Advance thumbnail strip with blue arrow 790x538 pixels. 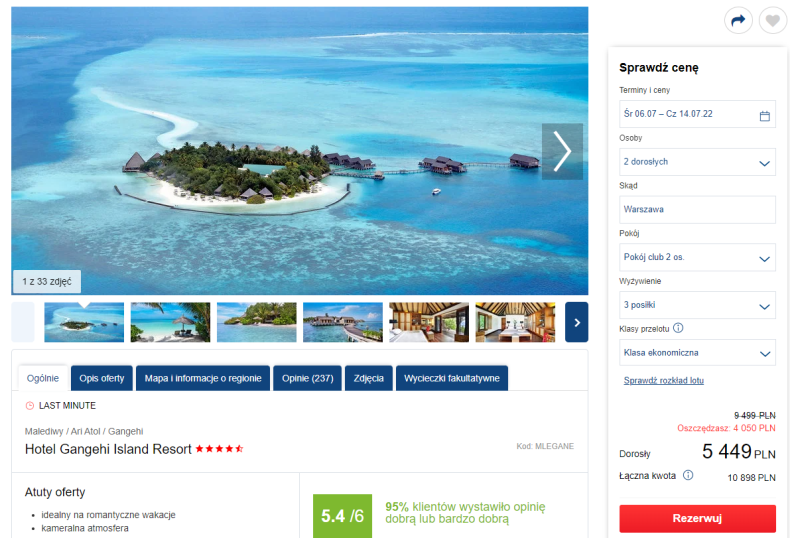point(577,322)
